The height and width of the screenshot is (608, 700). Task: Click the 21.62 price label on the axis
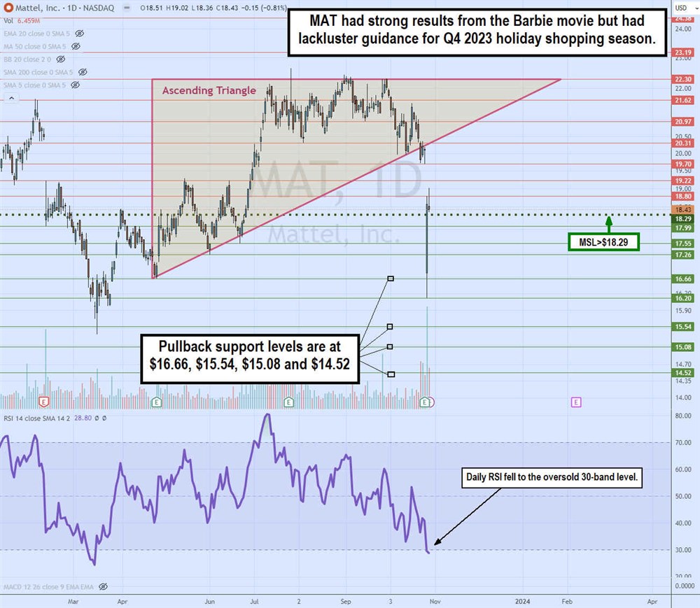pos(683,100)
